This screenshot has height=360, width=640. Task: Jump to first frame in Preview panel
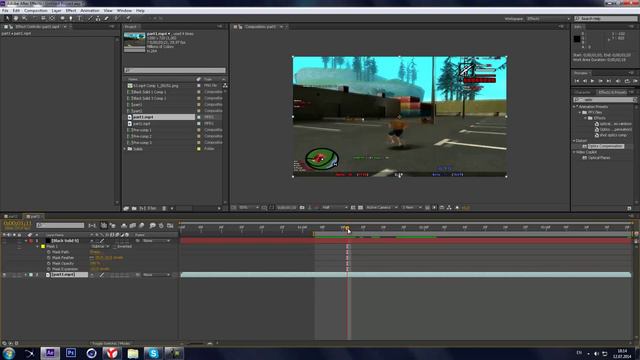(577, 81)
